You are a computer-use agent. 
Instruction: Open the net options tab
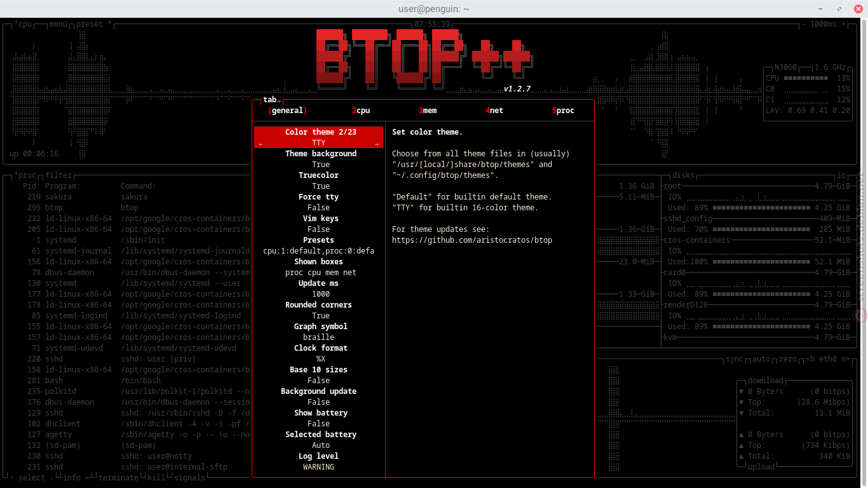[494, 111]
